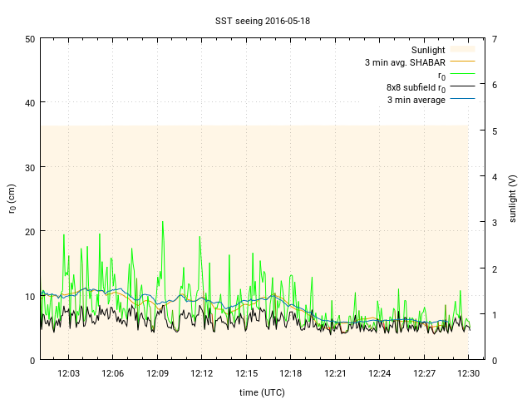Viewport: 532px width, 399px height.
Task: Select the 3 min avg. SHABAR legend label
Action: 405,62
